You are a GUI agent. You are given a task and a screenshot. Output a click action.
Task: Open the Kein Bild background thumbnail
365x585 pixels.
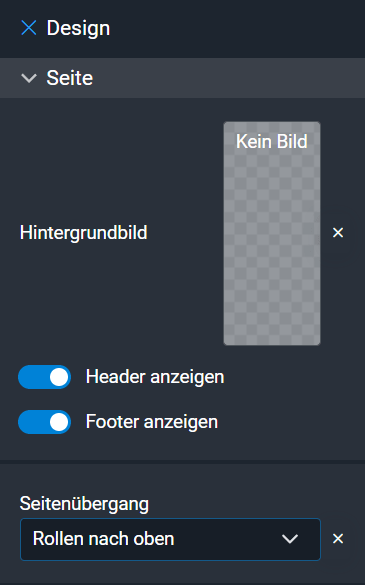pos(272,233)
